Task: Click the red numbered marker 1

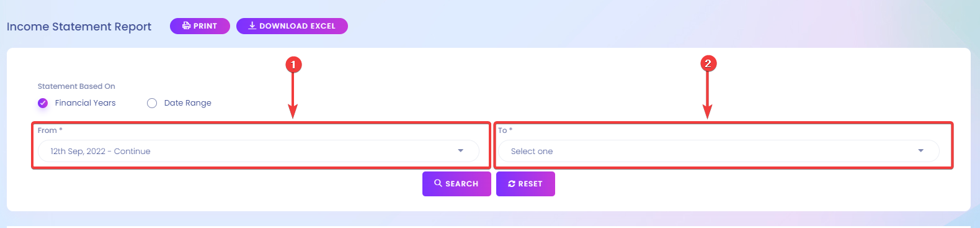Action: coord(293,65)
